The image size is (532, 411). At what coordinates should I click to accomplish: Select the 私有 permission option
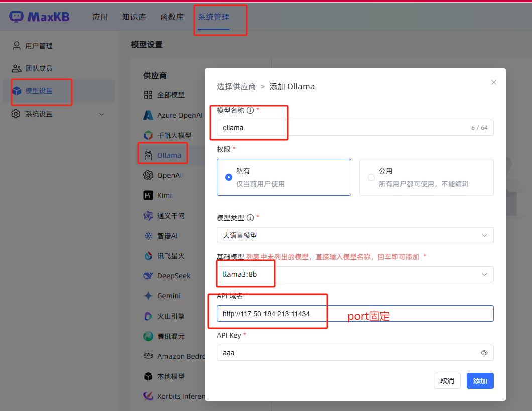click(x=229, y=177)
